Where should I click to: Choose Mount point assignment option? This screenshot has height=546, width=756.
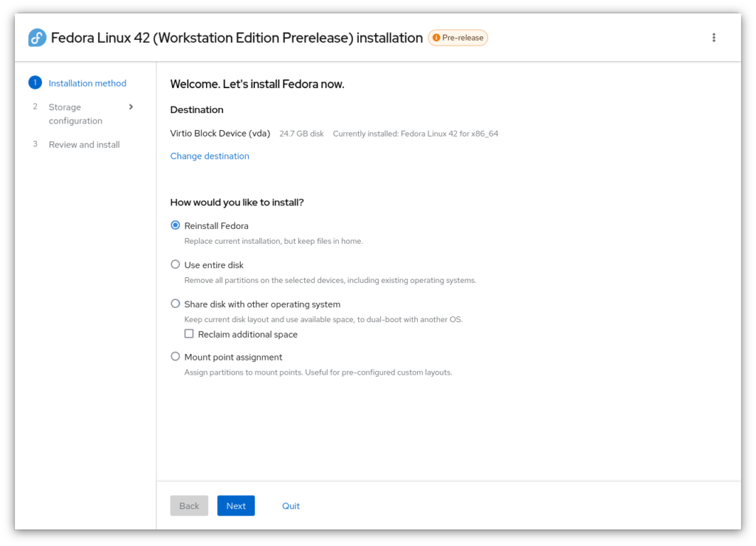(176, 357)
